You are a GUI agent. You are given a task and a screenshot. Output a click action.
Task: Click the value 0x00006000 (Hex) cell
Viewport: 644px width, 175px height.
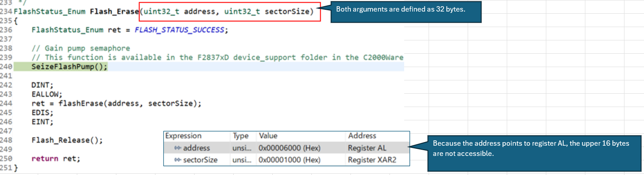(x=289, y=148)
